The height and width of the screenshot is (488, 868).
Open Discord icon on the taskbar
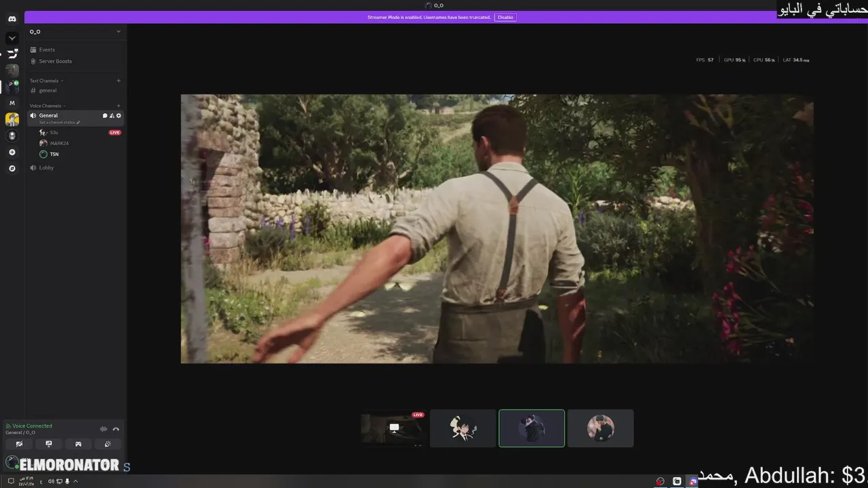pos(692,481)
